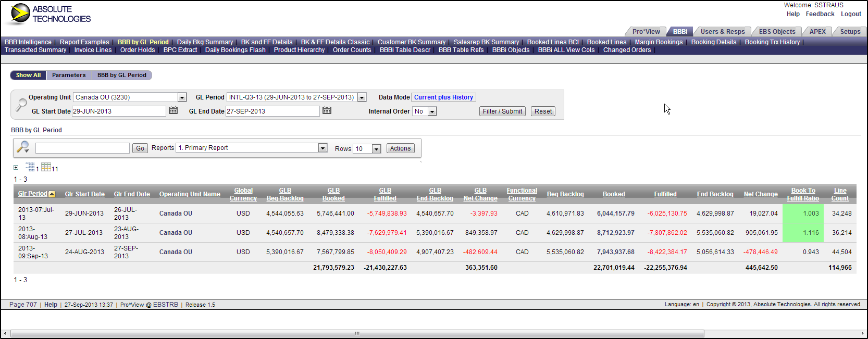Click the GL End Date input field
The image size is (868, 339).
272,111
